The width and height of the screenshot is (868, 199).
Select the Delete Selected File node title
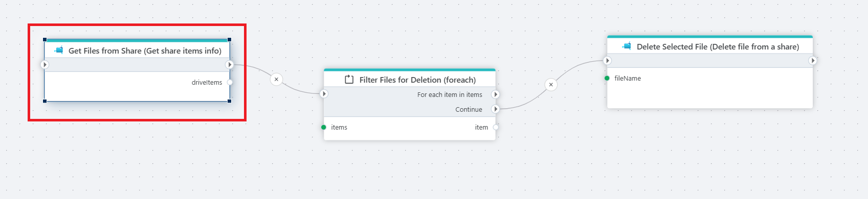pos(718,46)
